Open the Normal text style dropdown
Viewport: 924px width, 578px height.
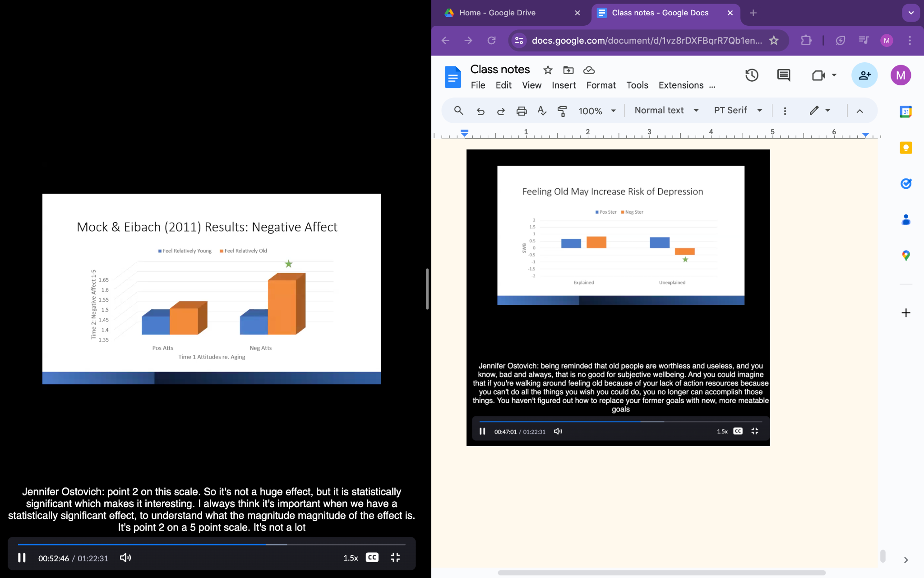tap(666, 111)
